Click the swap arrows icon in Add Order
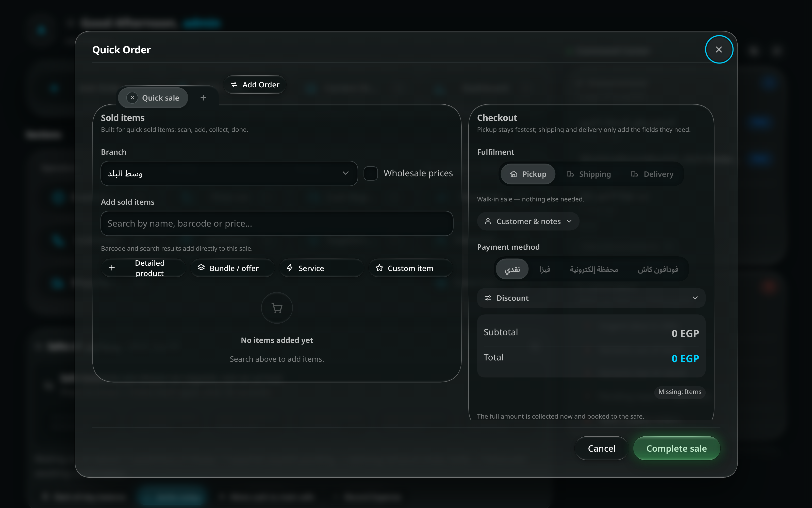This screenshot has height=508, width=812. [234, 85]
